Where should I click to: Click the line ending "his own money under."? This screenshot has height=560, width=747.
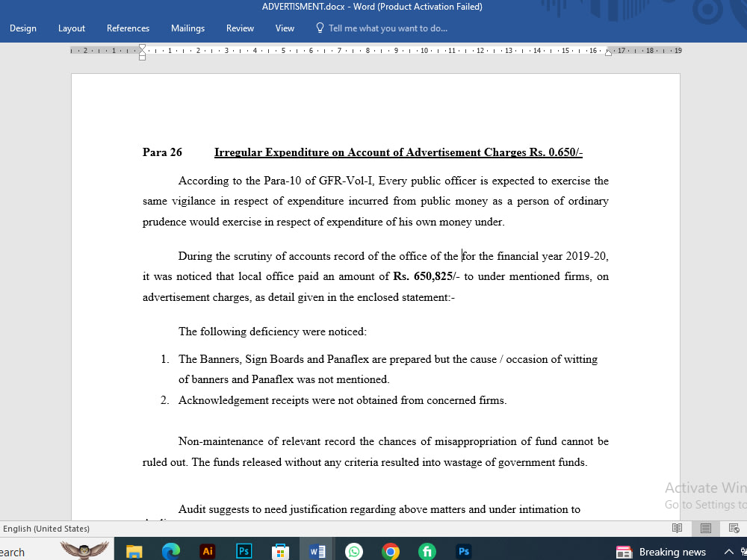pos(323,222)
